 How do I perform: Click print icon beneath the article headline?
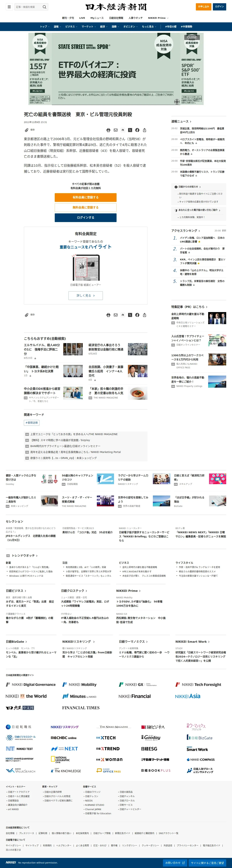(x=108, y=130)
